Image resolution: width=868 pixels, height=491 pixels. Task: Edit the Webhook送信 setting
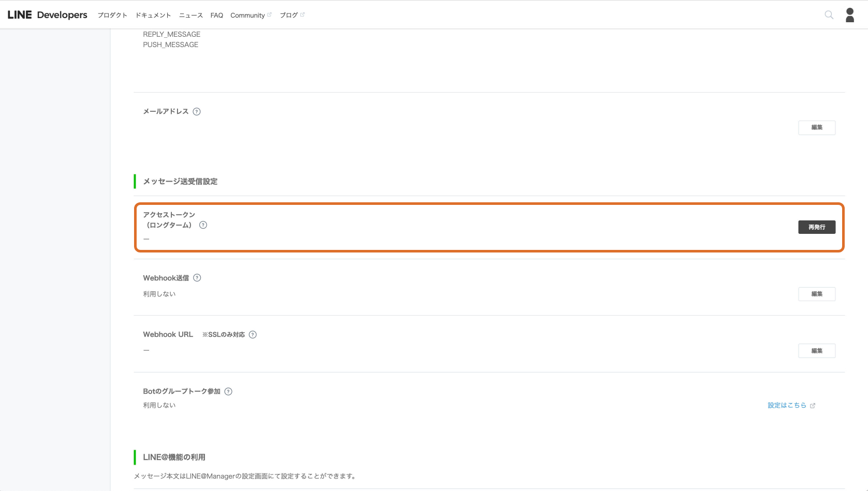(x=817, y=294)
